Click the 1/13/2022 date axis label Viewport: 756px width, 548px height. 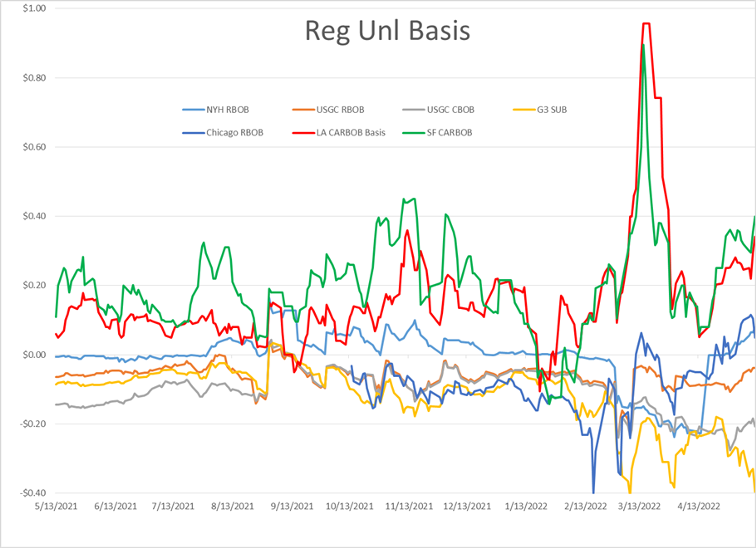(x=526, y=506)
